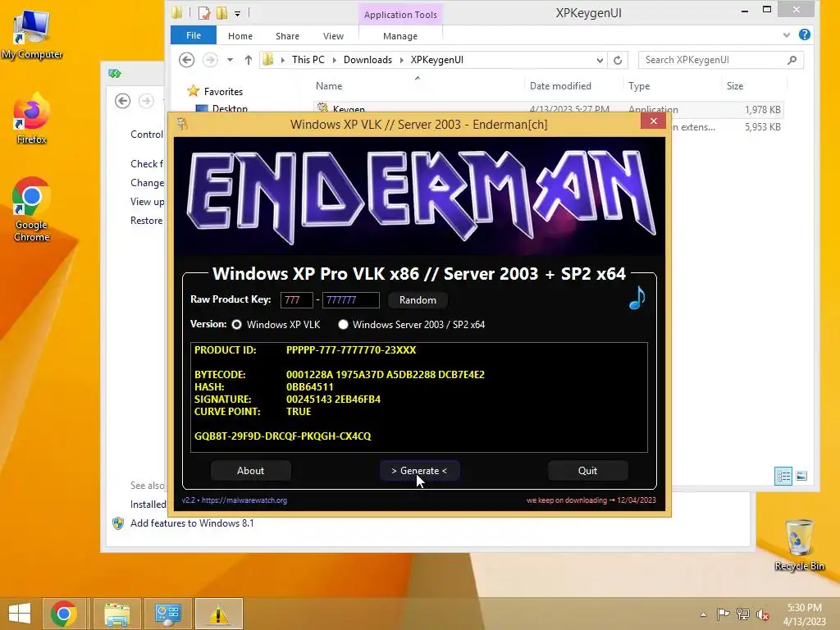The width and height of the screenshot is (840, 630).
Task: Open the recent locations dropdown in Explorer
Action: click(230, 59)
